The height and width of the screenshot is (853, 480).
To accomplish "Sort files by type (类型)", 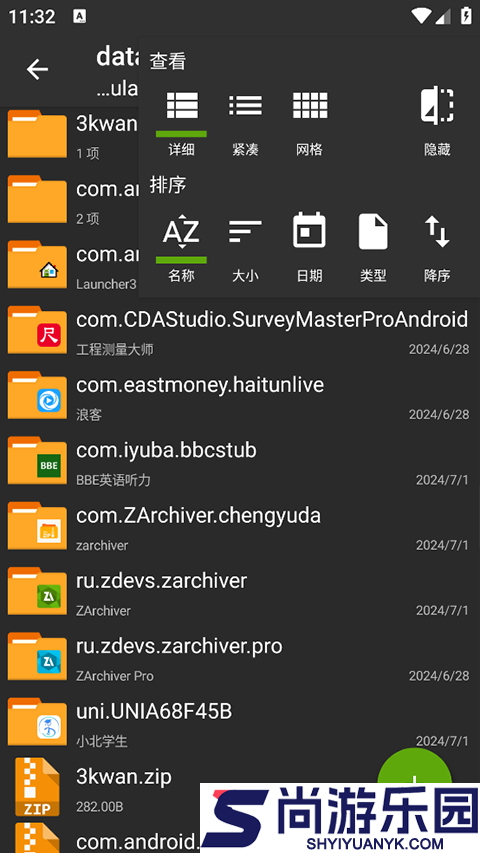I will click(373, 248).
